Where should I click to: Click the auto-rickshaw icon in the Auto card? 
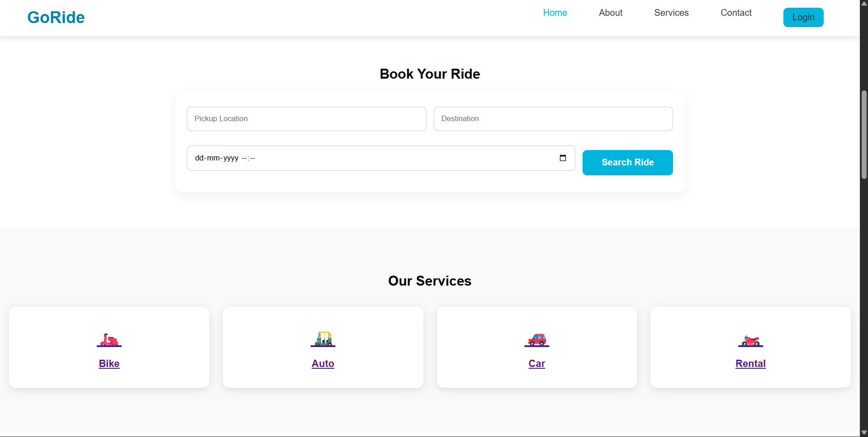click(x=323, y=339)
